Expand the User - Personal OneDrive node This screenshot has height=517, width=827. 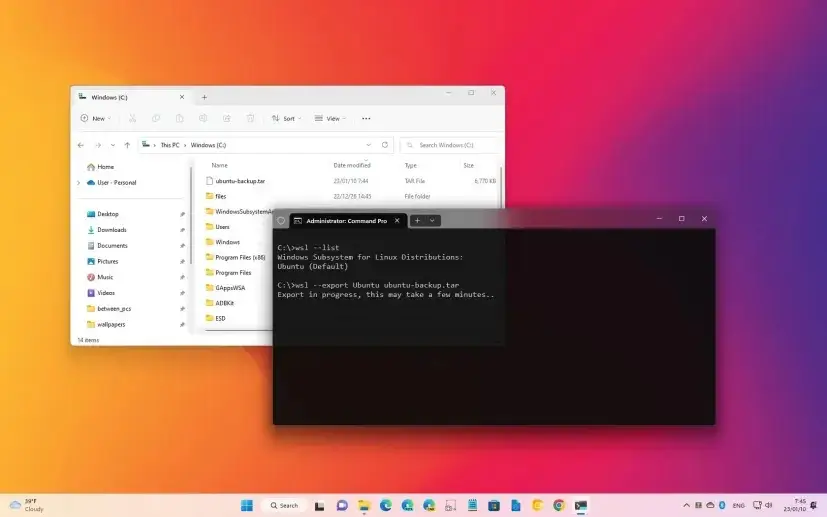79,183
